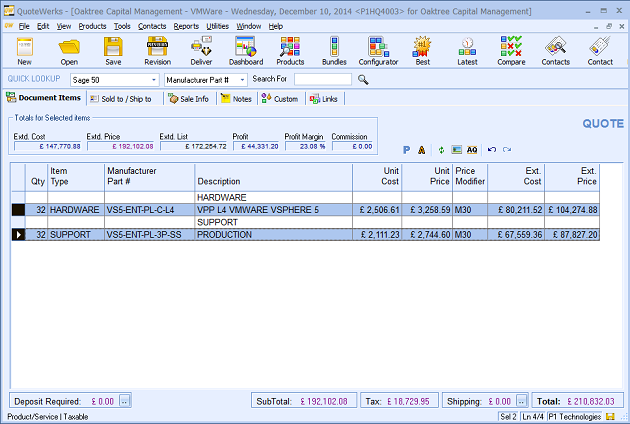Click the Search For input field

click(x=323, y=80)
